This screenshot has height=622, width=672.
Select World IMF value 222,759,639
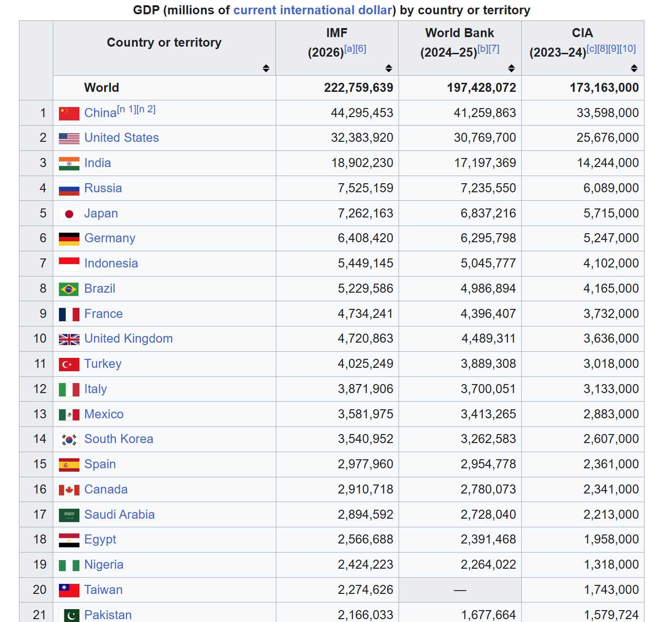(359, 88)
